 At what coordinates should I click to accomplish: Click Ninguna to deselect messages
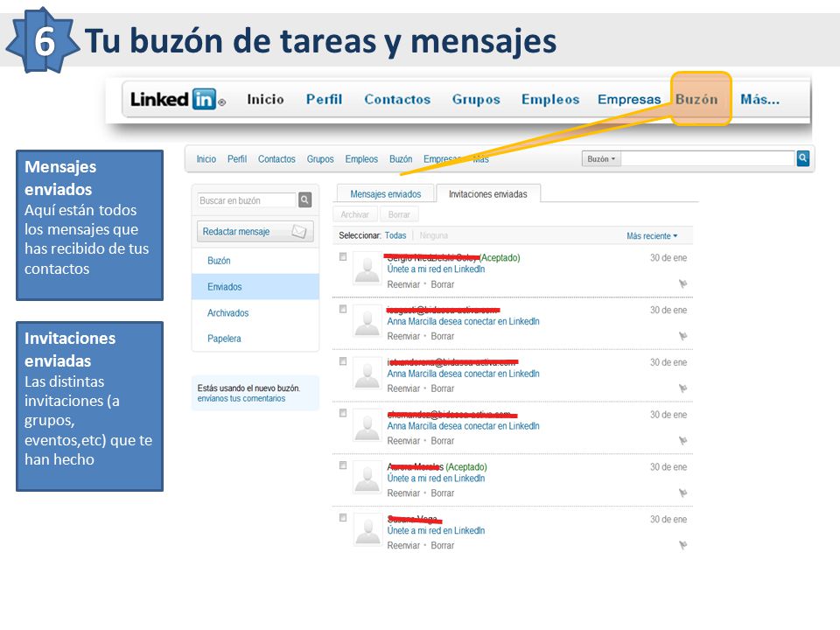tap(433, 235)
